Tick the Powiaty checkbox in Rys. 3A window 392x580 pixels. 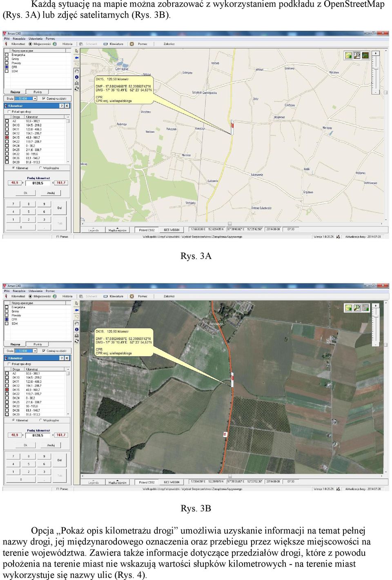pos(7,63)
